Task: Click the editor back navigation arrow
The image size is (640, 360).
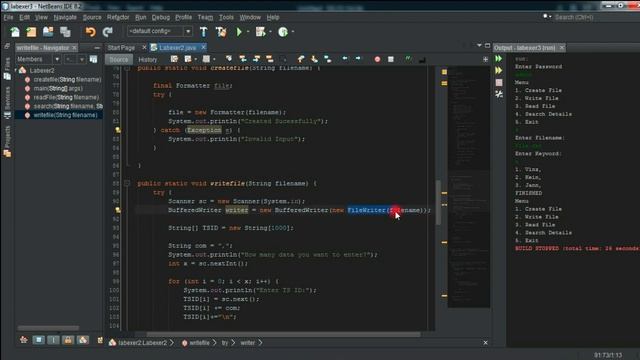Action: click(345, 59)
